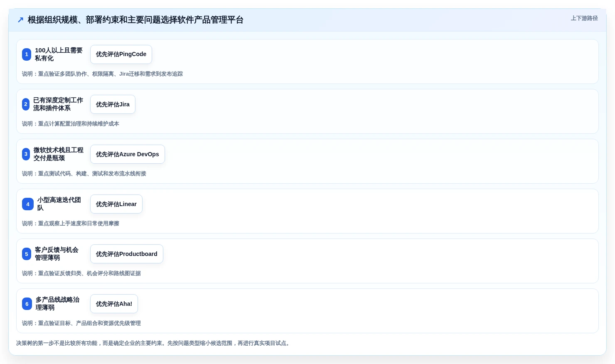Click the footer text beginning 决策树的第一步

[154, 343]
